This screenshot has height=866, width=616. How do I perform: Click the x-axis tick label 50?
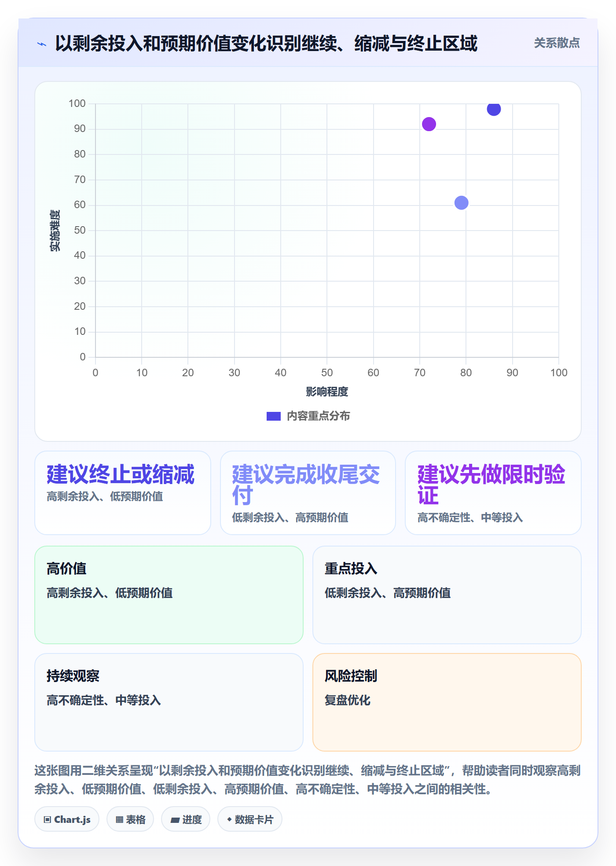tap(327, 373)
